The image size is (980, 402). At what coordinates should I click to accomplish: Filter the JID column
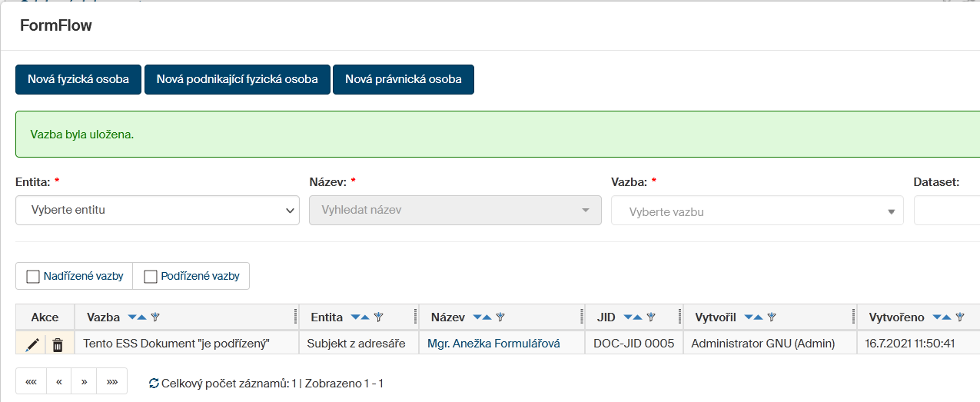pyautogui.click(x=651, y=317)
